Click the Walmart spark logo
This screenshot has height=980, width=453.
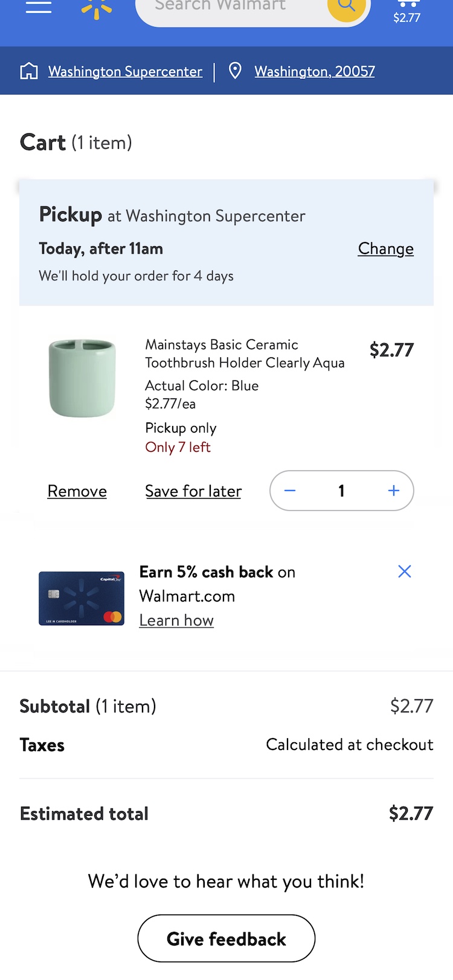(97, 8)
